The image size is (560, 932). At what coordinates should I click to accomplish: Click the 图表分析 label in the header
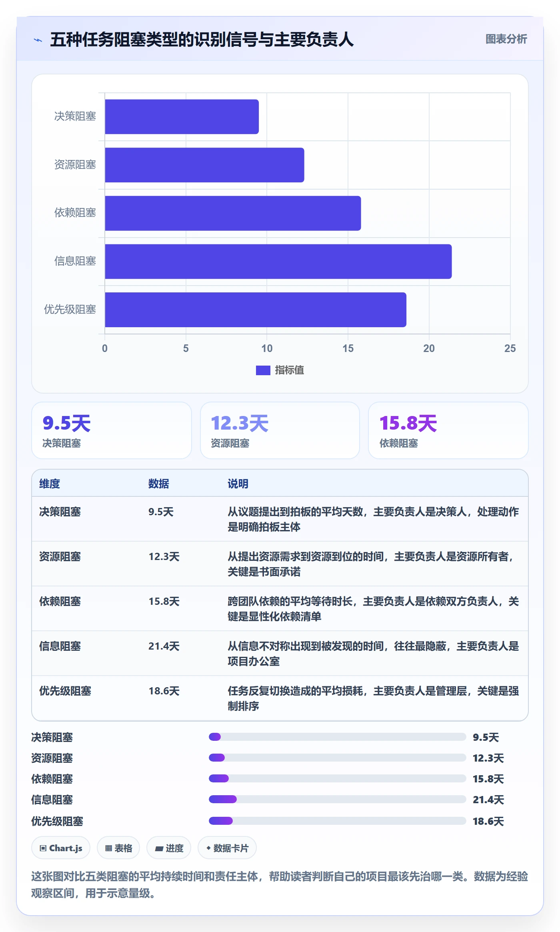(x=506, y=39)
